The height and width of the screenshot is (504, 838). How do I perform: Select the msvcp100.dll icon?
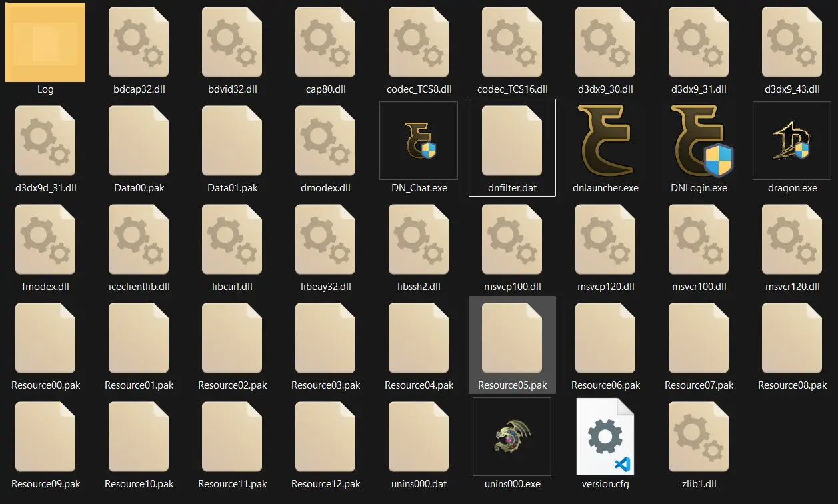tap(512, 240)
